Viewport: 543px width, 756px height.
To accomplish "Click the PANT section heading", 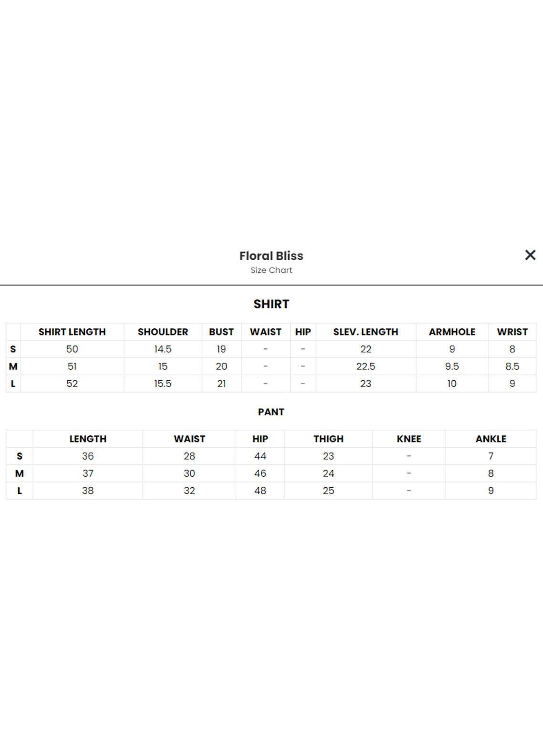I will pos(271,412).
